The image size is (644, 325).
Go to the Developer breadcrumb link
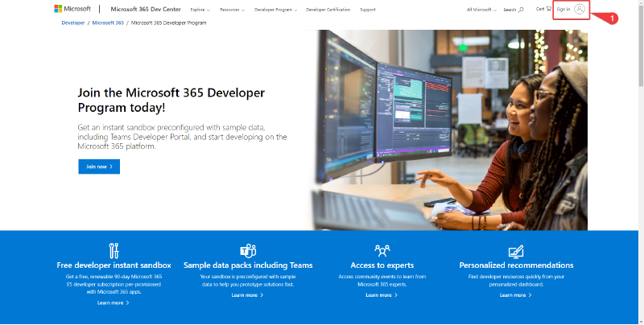[73, 23]
